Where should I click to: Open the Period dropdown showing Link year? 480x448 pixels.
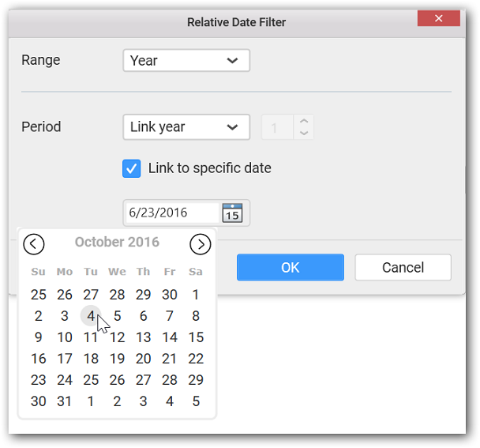tap(186, 127)
